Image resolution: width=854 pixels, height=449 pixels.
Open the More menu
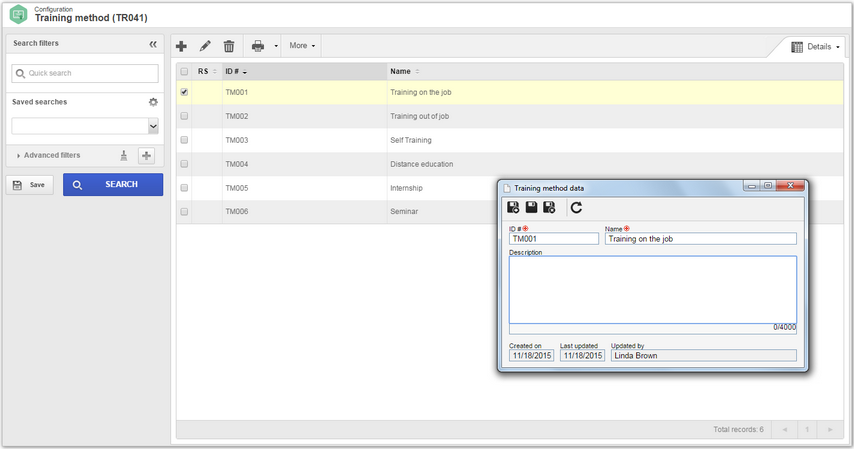[x=302, y=46]
